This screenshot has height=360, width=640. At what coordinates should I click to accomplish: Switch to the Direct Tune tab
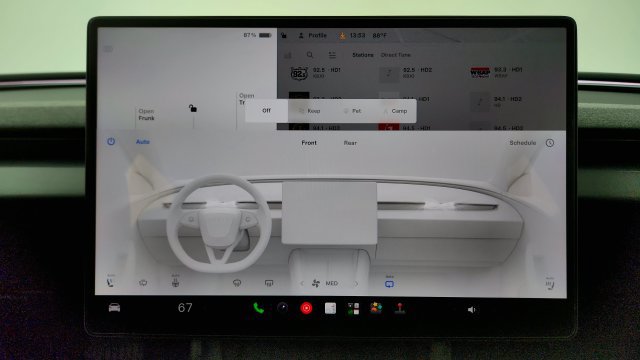point(396,55)
